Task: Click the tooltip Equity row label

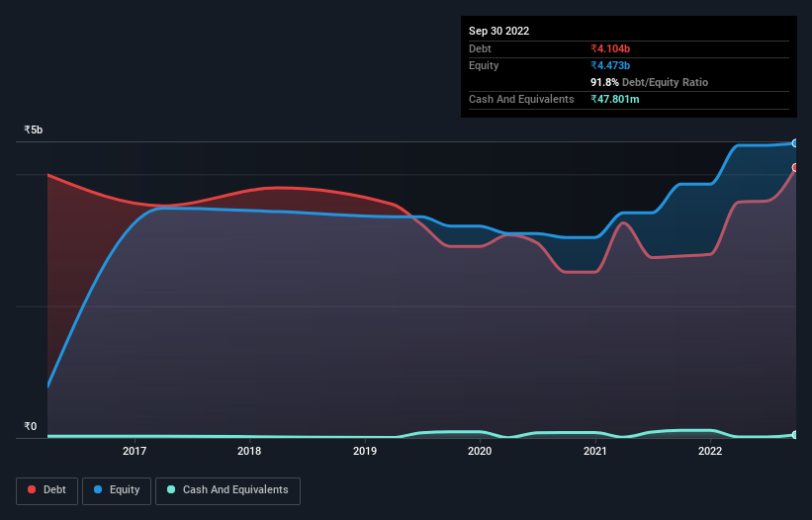Action: tap(484, 65)
